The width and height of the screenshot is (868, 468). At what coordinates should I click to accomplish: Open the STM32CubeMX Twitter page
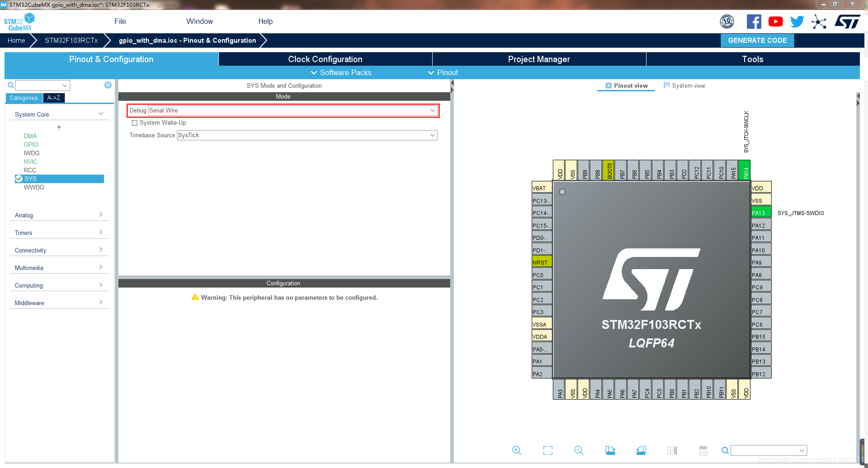pos(797,21)
